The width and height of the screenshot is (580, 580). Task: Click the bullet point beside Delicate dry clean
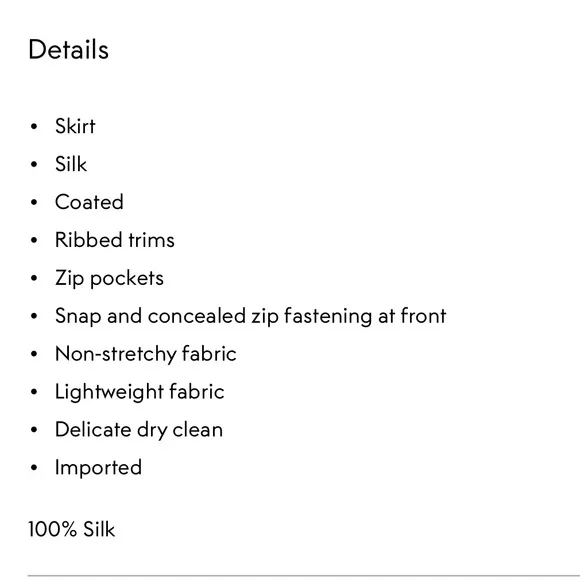click(x=34, y=430)
